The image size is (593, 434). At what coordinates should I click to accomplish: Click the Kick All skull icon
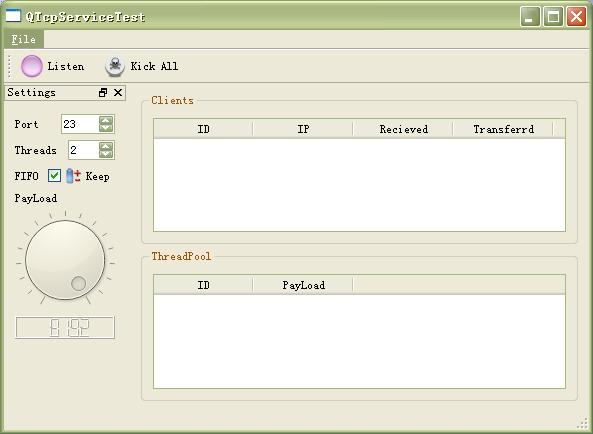(x=115, y=66)
